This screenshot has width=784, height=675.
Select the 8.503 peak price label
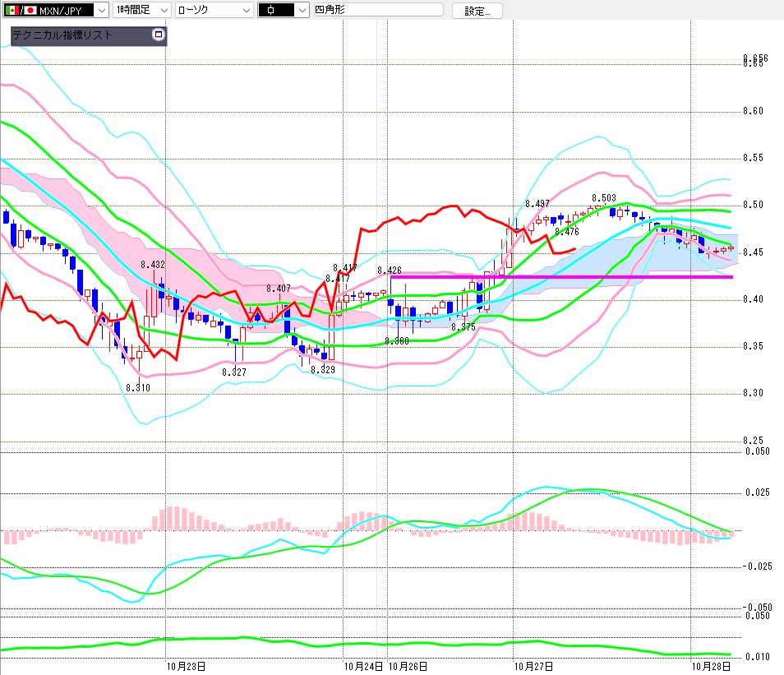[604, 198]
